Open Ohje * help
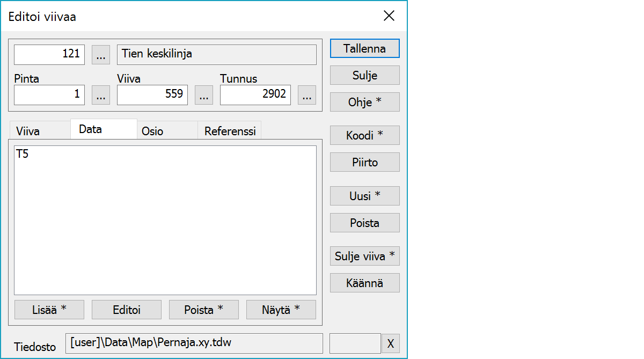The width and height of the screenshot is (644, 359). click(364, 102)
